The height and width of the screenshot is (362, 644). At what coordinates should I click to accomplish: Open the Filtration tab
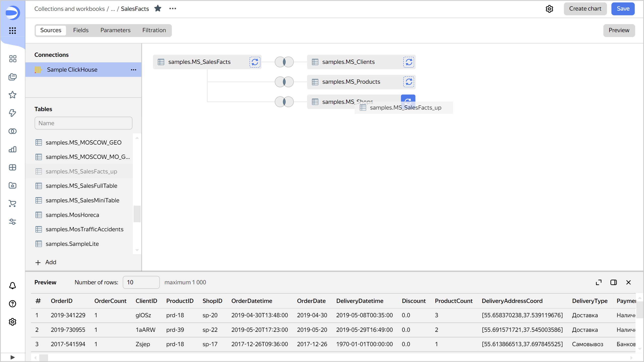click(154, 30)
